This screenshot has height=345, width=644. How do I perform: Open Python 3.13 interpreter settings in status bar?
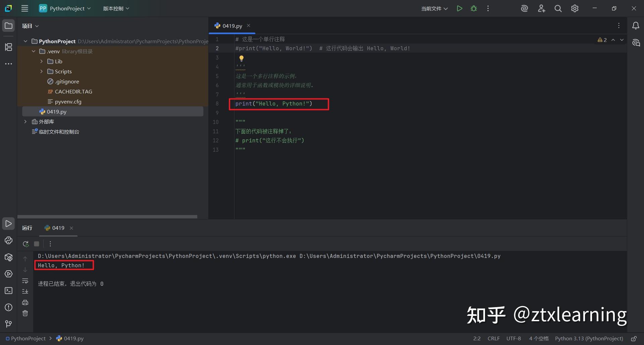point(589,338)
